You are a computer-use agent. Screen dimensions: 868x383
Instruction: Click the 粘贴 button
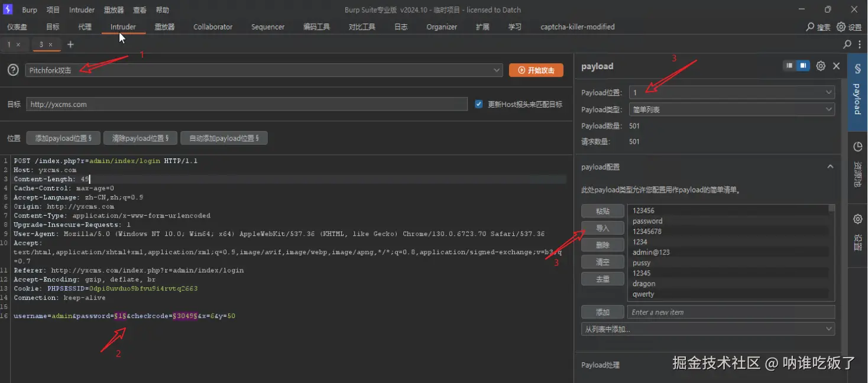click(x=603, y=211)
